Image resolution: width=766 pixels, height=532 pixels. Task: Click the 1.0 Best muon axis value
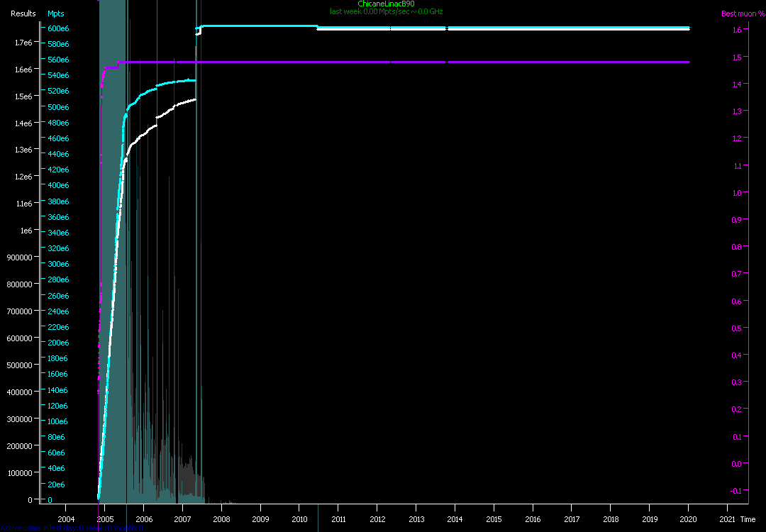[x=736, y=192]
